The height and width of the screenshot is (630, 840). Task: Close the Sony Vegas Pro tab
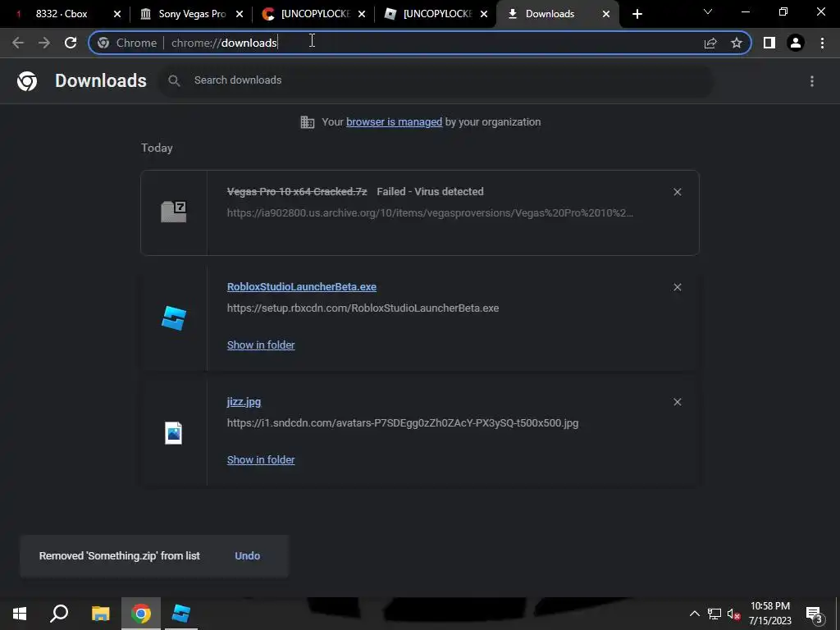coord(240,14)
